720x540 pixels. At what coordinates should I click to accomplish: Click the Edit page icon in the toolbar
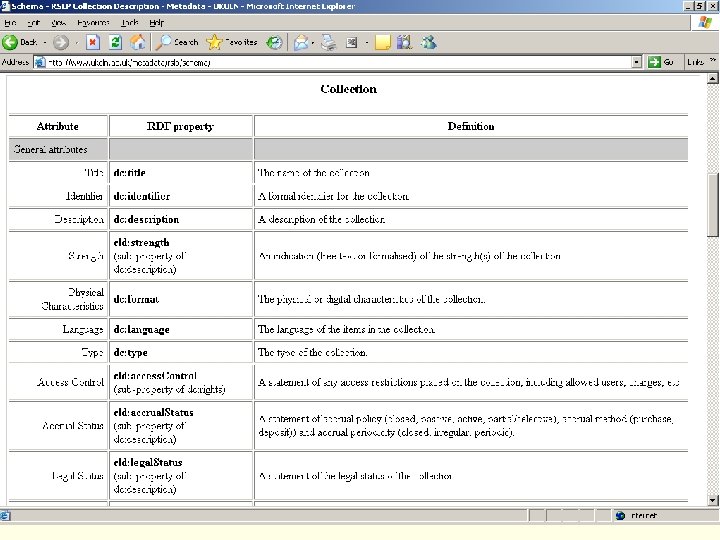tap(351, 42)
